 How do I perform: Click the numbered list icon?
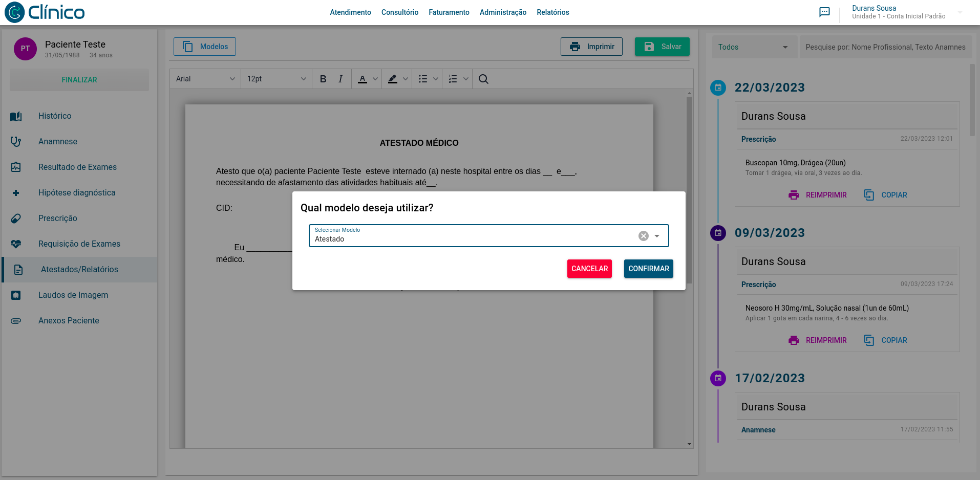click(453, 79)
